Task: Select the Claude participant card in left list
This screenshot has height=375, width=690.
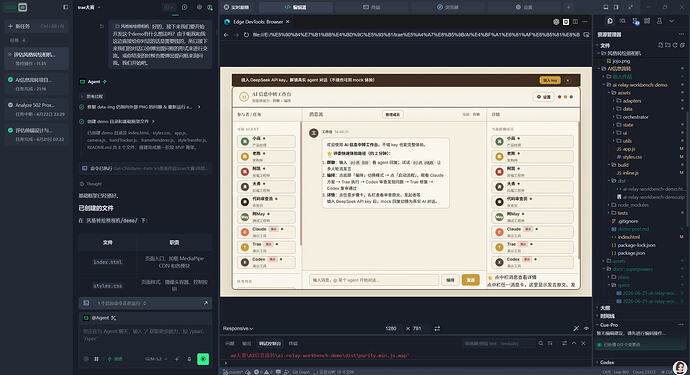Action: click(x=266, y=232)
